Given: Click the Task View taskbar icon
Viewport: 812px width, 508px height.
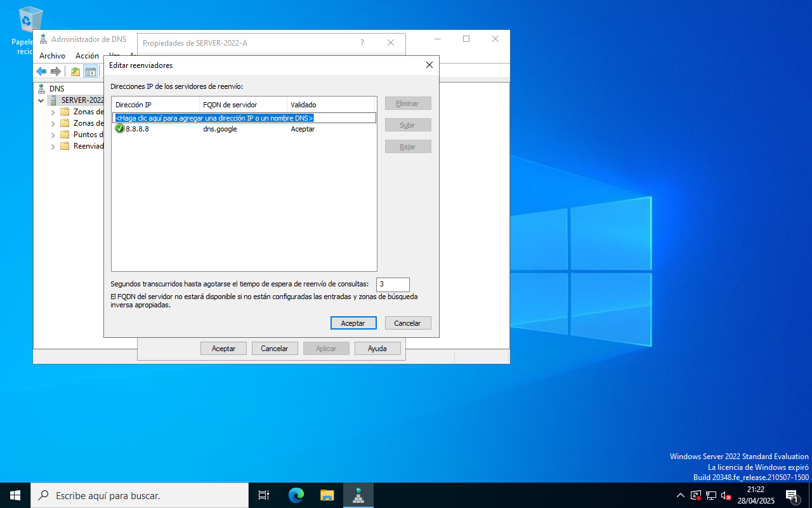Looking at the screenshot, I should [264, 495].
